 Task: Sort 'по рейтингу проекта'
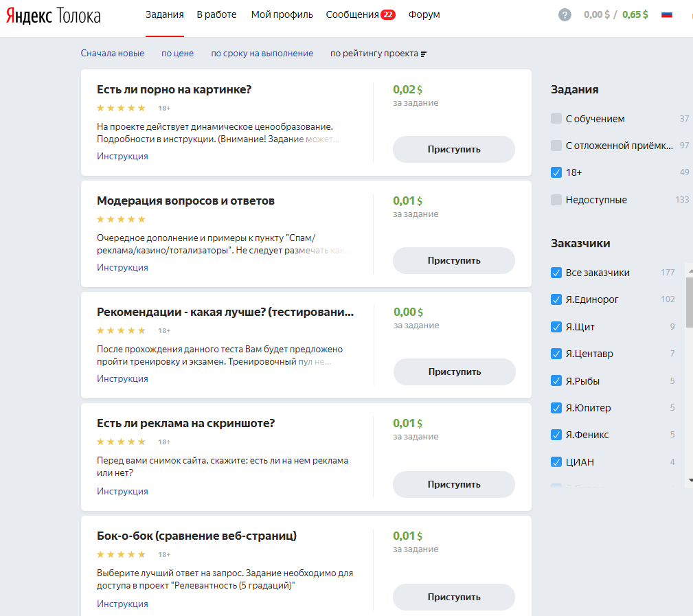tap(374, 54)
